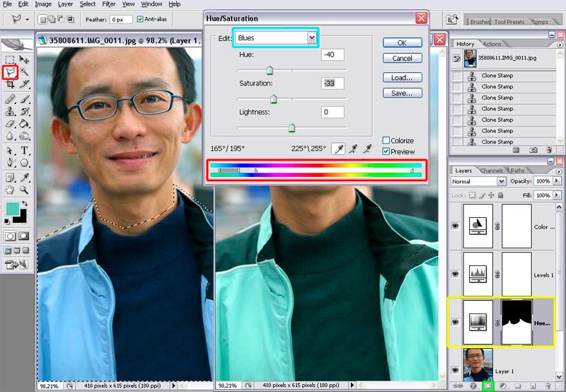Image resolution: width=566 pixels, height=392 pixels.
Task: Select the Healing Brush tool
Action: point(10,98)
